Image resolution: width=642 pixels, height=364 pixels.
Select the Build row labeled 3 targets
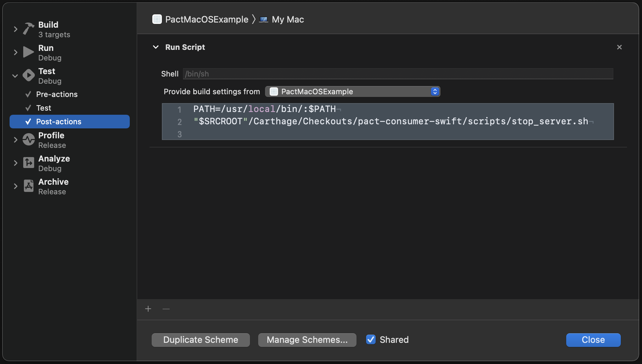click(x=70, y=29)
